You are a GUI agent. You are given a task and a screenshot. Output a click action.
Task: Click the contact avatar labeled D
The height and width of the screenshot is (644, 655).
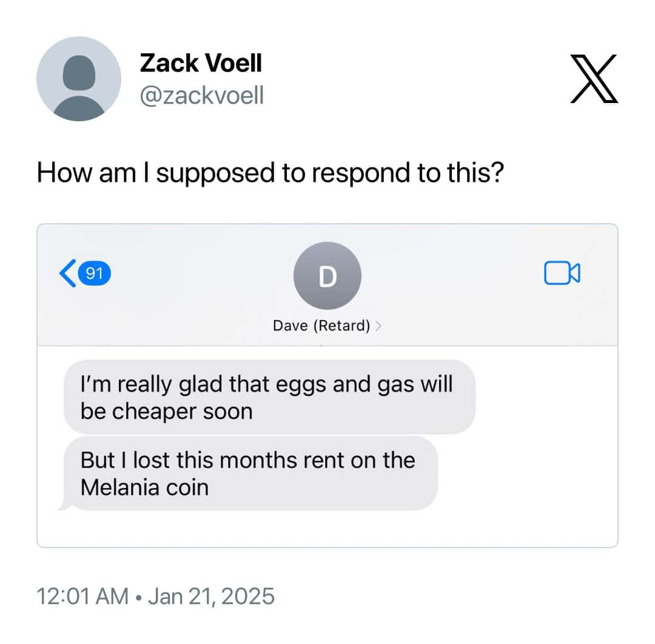[327, 276]
